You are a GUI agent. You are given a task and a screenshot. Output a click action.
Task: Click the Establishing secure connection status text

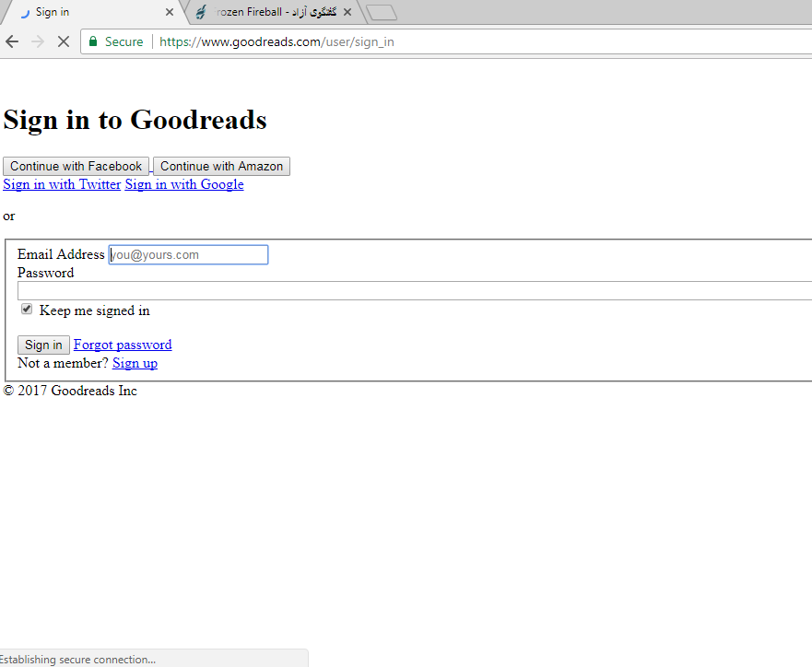tap(77, 660)
